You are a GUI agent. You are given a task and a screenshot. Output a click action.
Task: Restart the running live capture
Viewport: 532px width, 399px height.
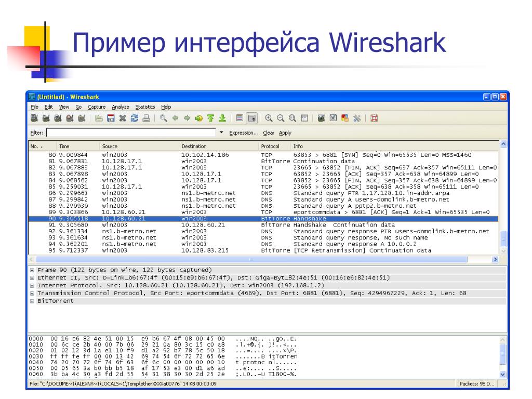click(x=82, y=118)
